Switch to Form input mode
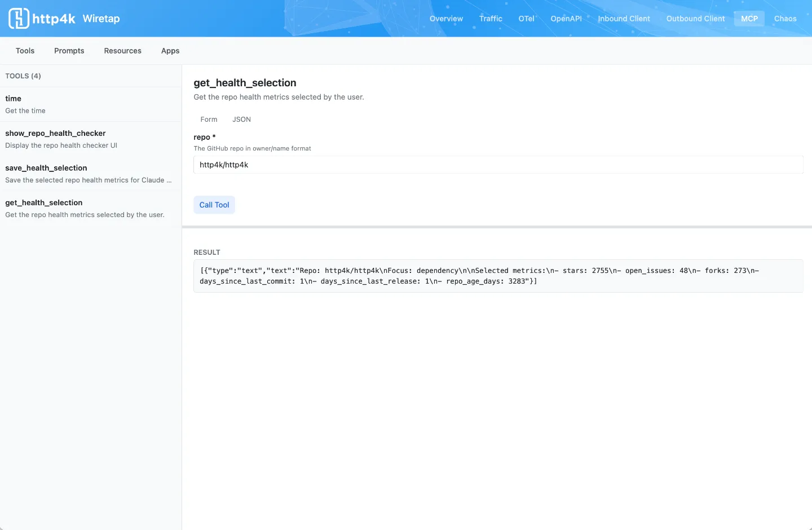 point(209,120)
